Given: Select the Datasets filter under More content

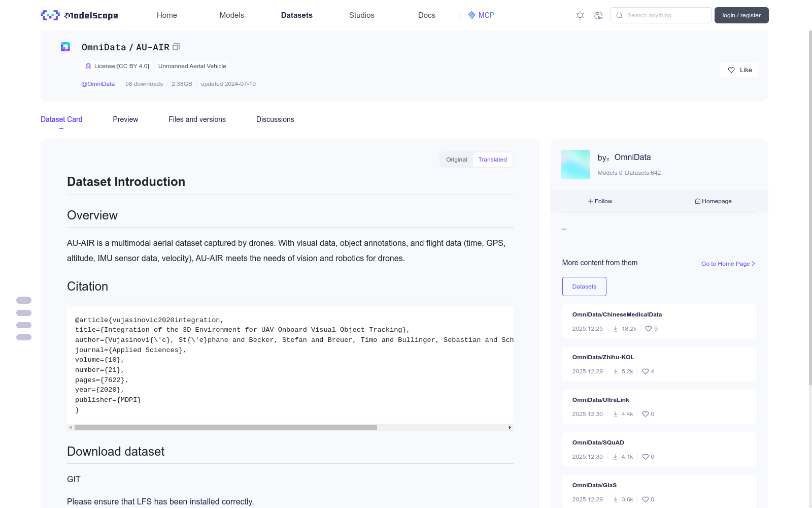Looking at the screenshot, I should coord(584,287).
